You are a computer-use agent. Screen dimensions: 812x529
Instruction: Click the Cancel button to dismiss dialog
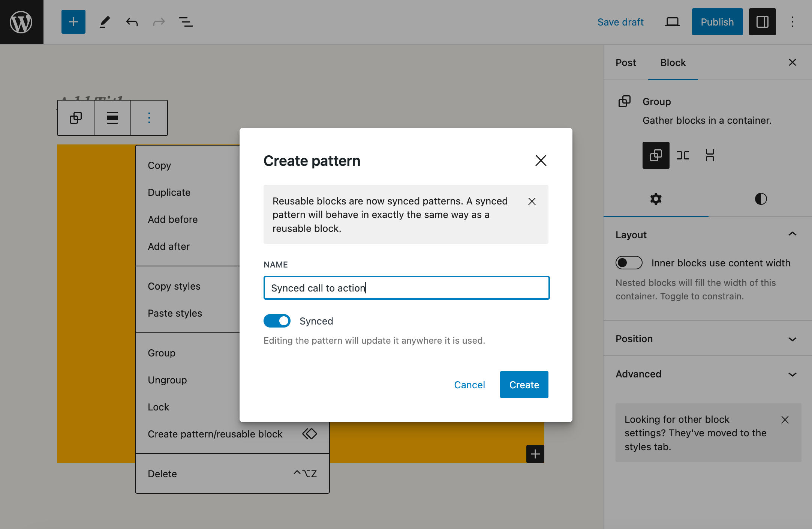pos(470,385)
